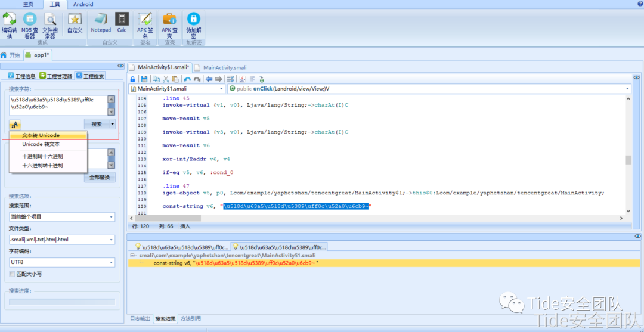Click the editor vertical scrollbar thumb
The width and height of the screenshot is (644, 332).
tap(628, 160)
